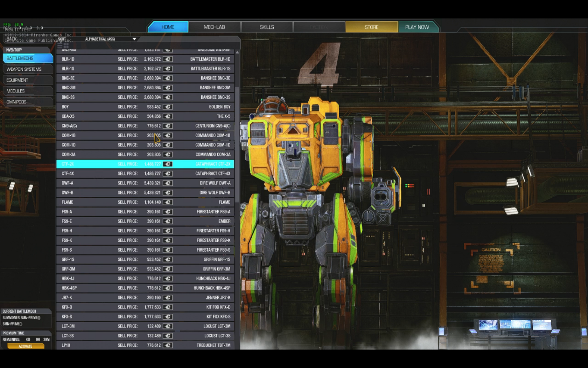This screenshot has width=588, height=368.
Task: Switch to list view layout icon
Action: pyautogui.click(x=60, y=46)
